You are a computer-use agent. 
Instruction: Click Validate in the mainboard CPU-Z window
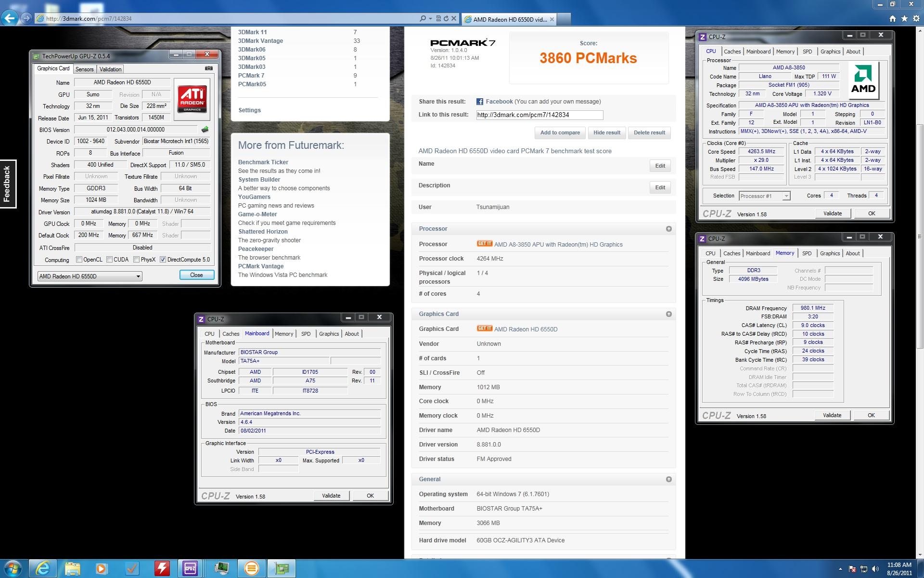pos(331,496)
